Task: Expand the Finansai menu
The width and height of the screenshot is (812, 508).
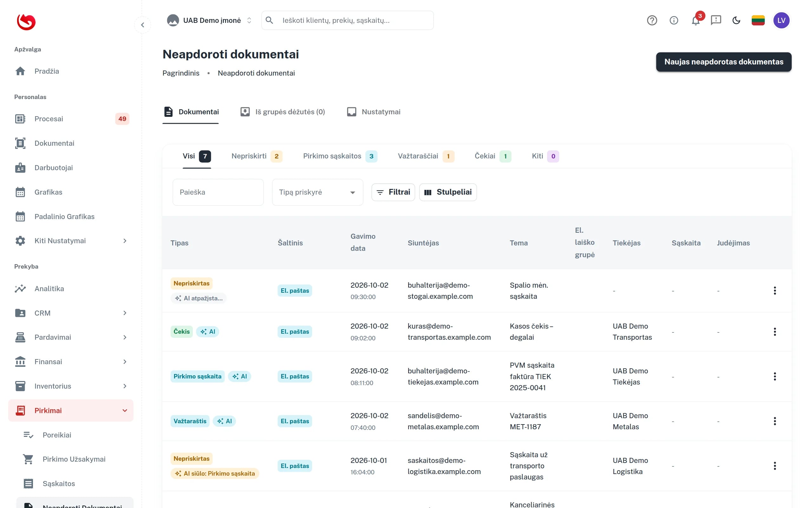Action: click(71, 362)
